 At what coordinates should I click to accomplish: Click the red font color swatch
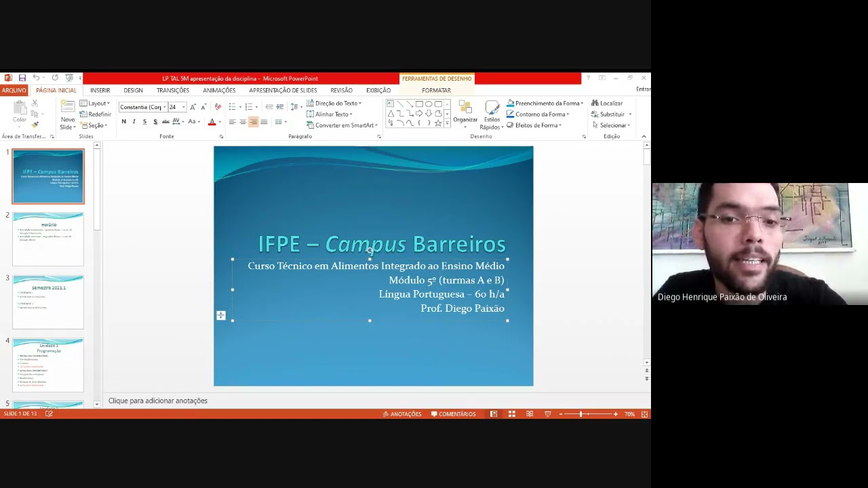pyautogui.click(x=212, y=123)
